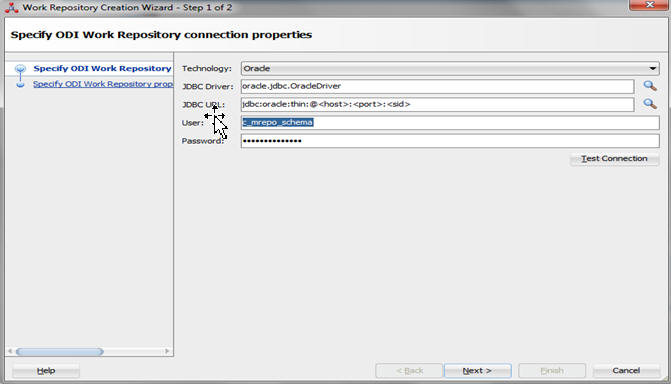Click the wizard application icon in title bar

pos(11,7)
